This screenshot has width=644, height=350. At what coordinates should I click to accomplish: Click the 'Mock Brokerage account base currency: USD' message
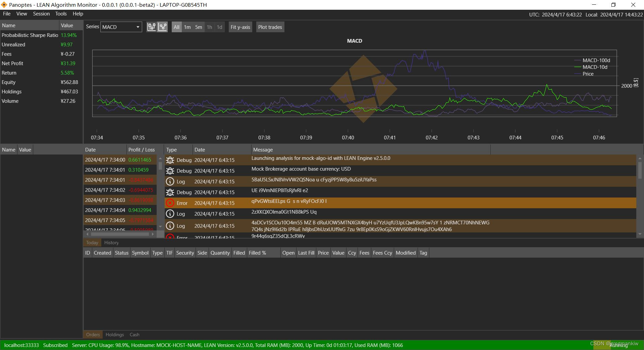tap(301, 169)
